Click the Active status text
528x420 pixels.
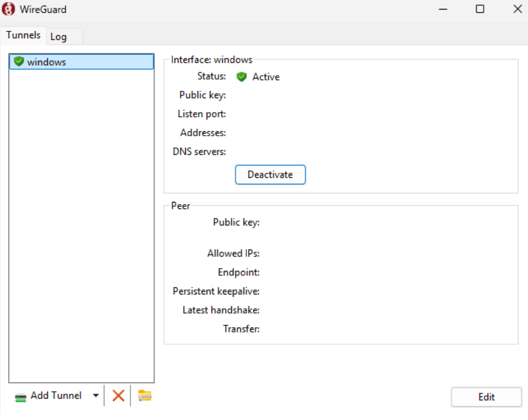266,77
